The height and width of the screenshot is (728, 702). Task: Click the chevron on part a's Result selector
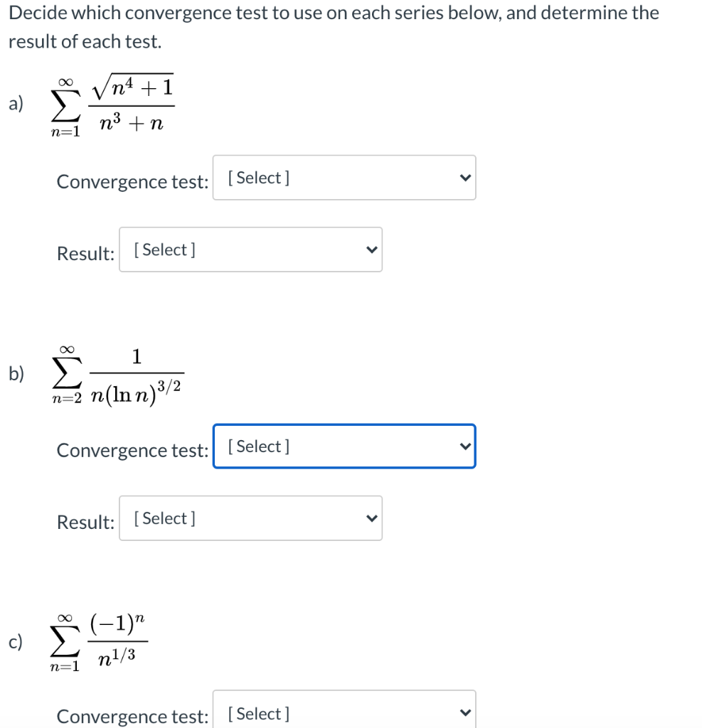point(371,250)
